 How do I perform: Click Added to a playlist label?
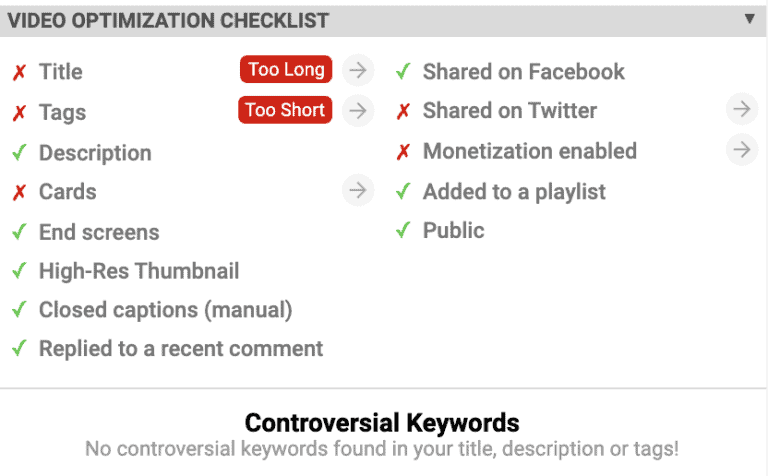(x=514, y=192)
